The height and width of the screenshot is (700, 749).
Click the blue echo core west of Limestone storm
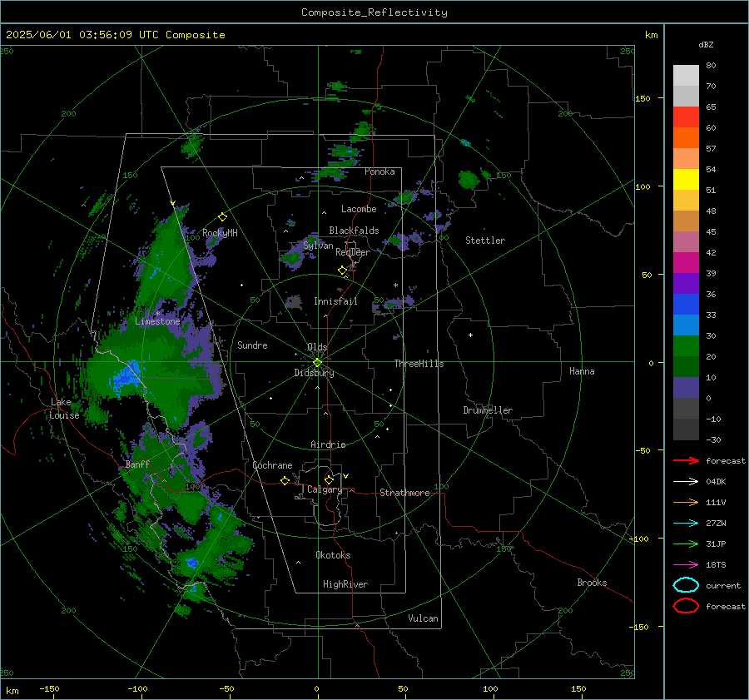(125, 378)
